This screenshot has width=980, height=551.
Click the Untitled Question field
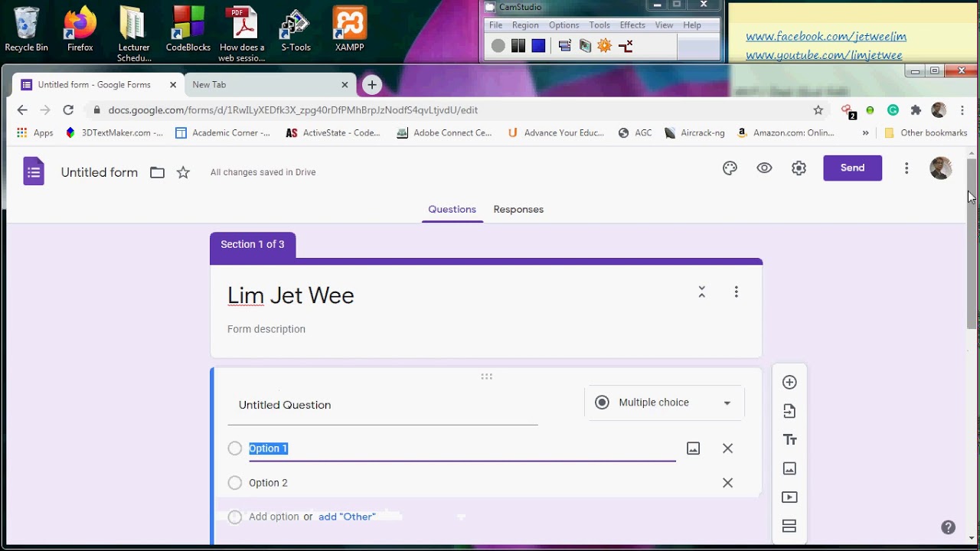(383, 405)
